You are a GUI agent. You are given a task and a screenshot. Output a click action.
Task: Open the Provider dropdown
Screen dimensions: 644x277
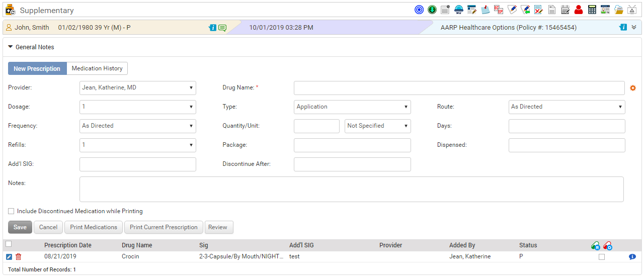[137, 88]
